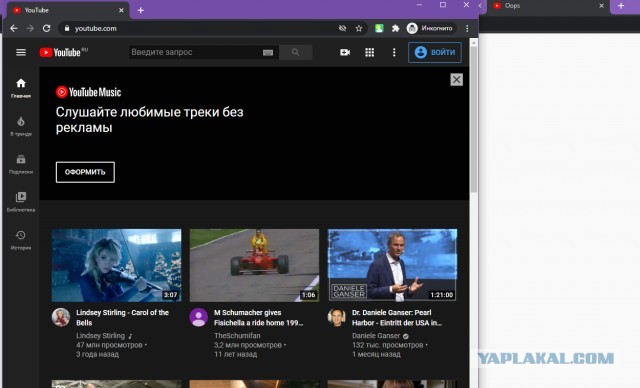640x388 pixels.
Task: Open the Schumacher F1 video thumbnail
Action: [x=254, y=265]
